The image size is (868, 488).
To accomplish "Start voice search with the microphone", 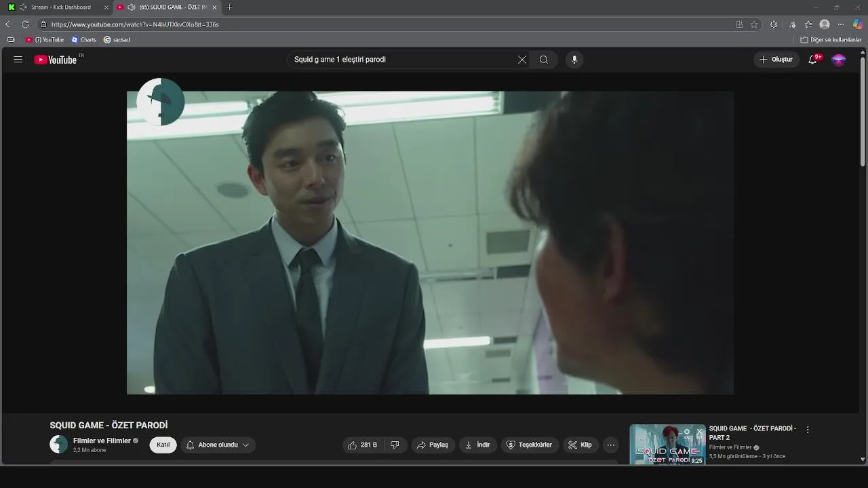I will click(x=574, y=60).
